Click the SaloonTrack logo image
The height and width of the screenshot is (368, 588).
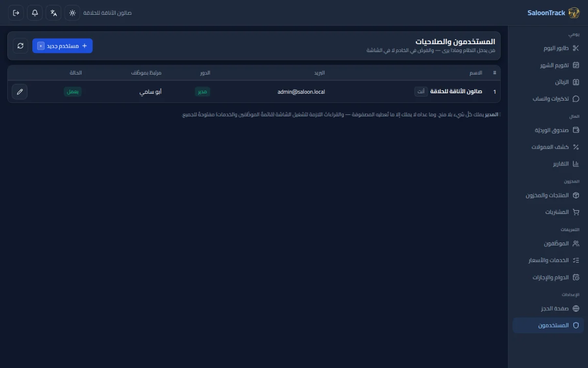point(574,13)
